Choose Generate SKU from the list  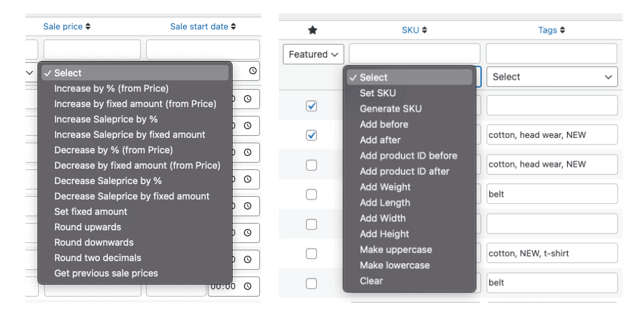(391, 108)
